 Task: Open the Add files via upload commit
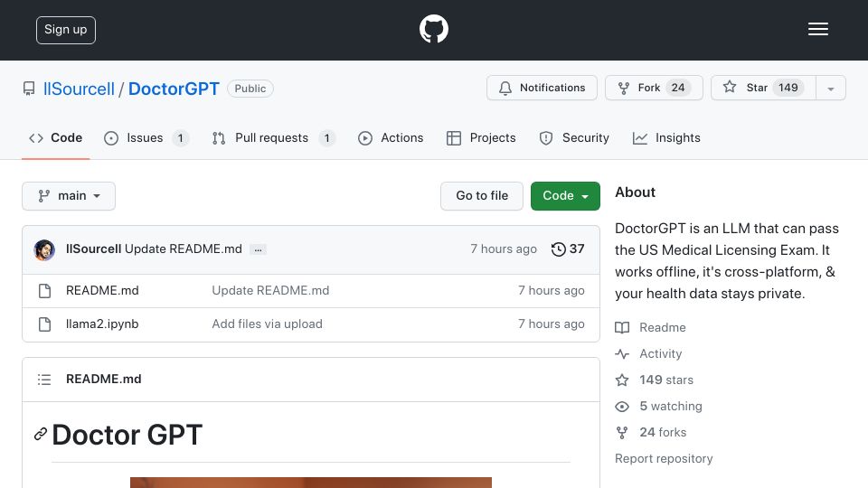267,324
